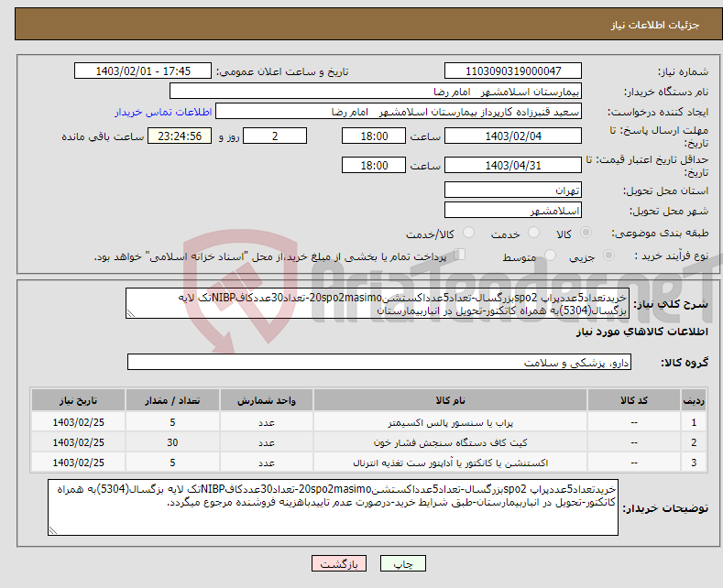This screenshot has width=723, height=588.
Task: Click the page title جزئیات اطلاعات نیاز
Action: point(655,25)
